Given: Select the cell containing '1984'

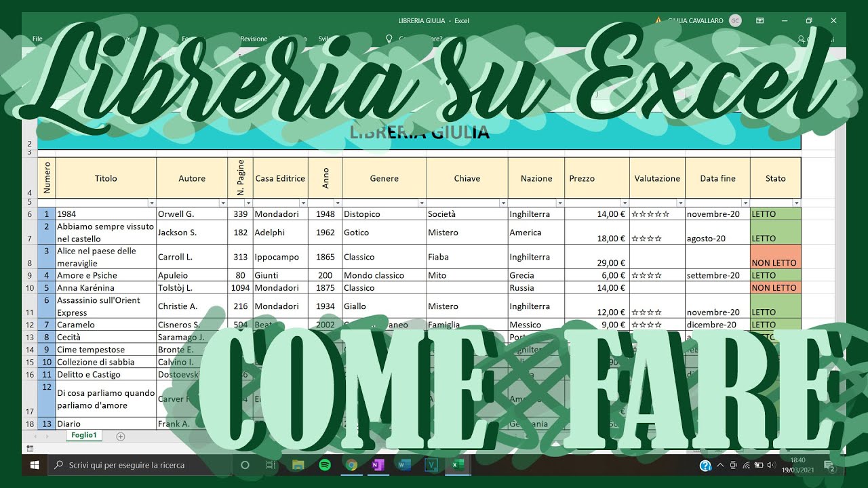Looking at the screenshot, I should (106, 214).
